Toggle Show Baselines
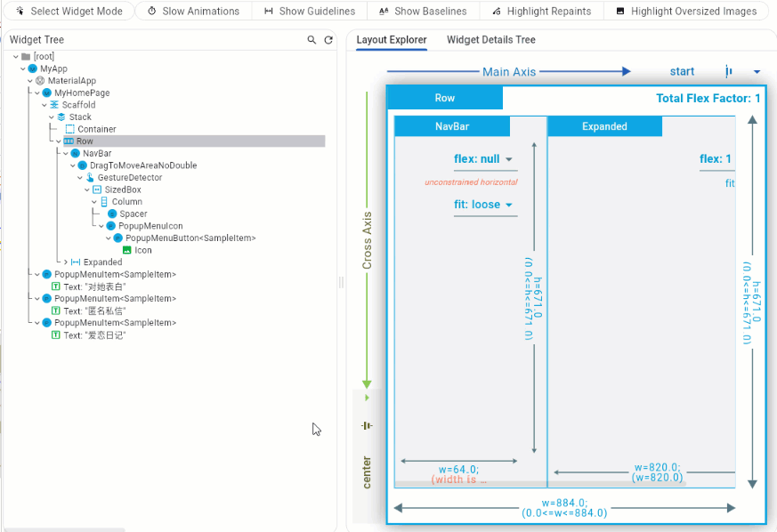 point(423,11)
